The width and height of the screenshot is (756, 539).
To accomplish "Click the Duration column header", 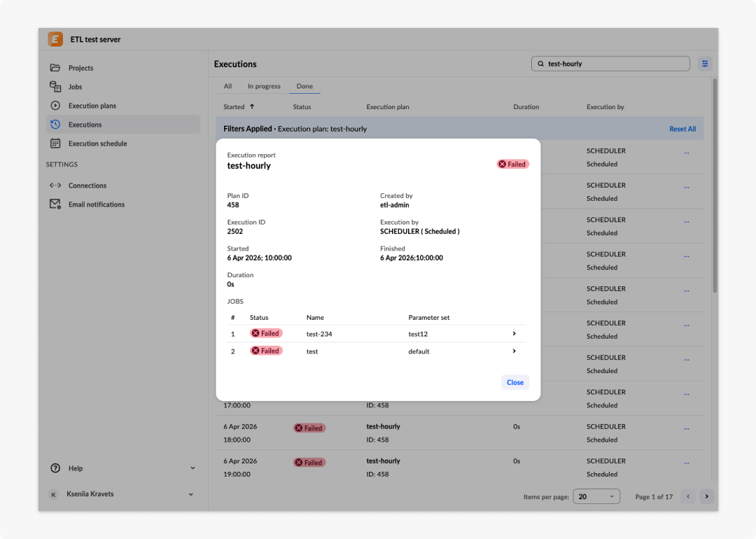I will pyautogui.click(x=526, y=107).
